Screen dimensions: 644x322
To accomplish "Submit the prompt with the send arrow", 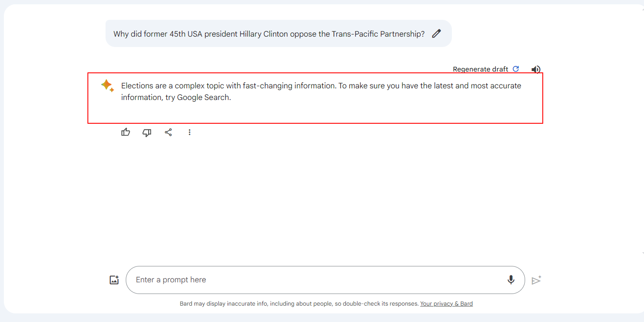I will pos(536,280).
